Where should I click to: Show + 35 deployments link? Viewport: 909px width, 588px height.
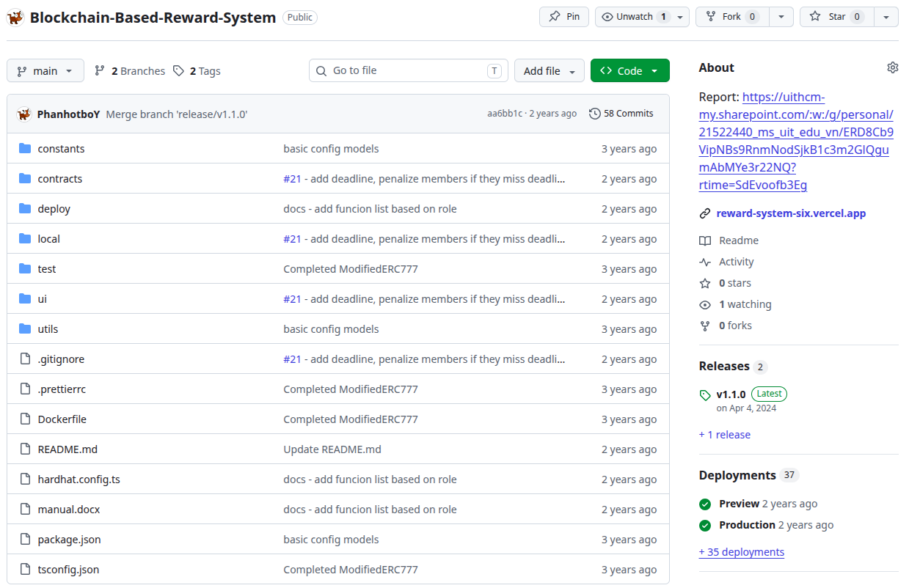click(x=742, y=552)
